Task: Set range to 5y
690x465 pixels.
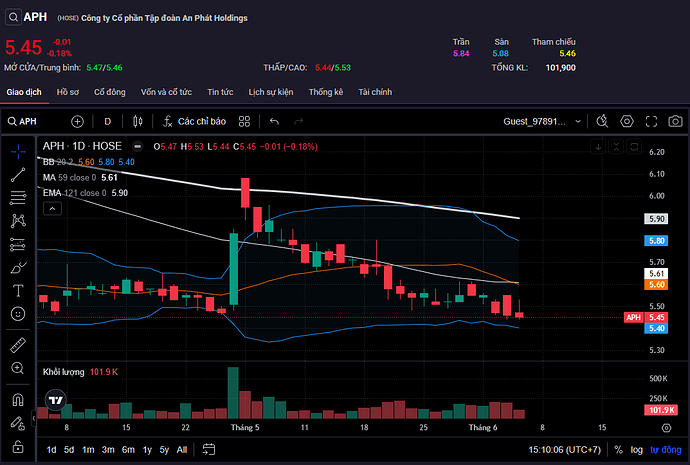Action: point(164,450)
